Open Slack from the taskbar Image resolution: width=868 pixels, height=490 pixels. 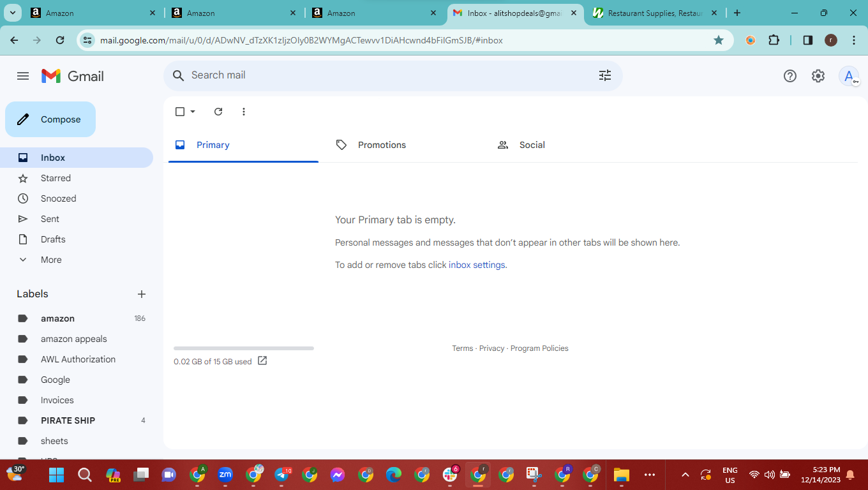[x=450, y=475]
